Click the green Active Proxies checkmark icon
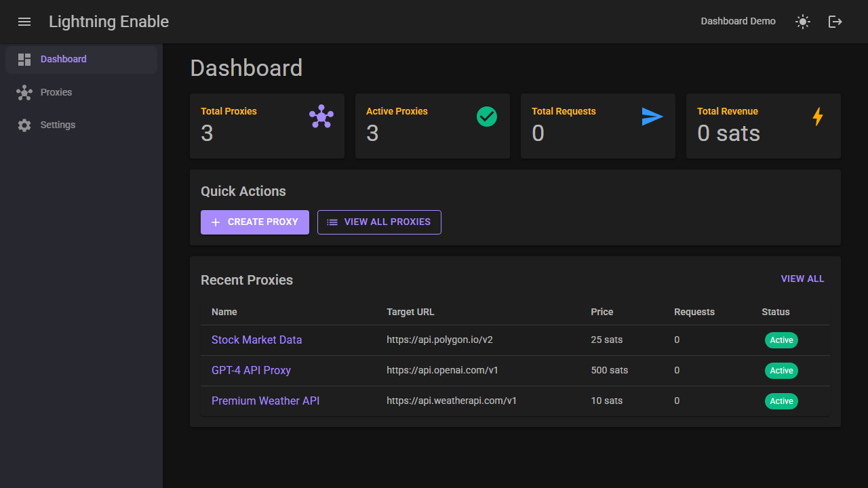Viewport: 868px width, 488px height. tap(486, 116)
